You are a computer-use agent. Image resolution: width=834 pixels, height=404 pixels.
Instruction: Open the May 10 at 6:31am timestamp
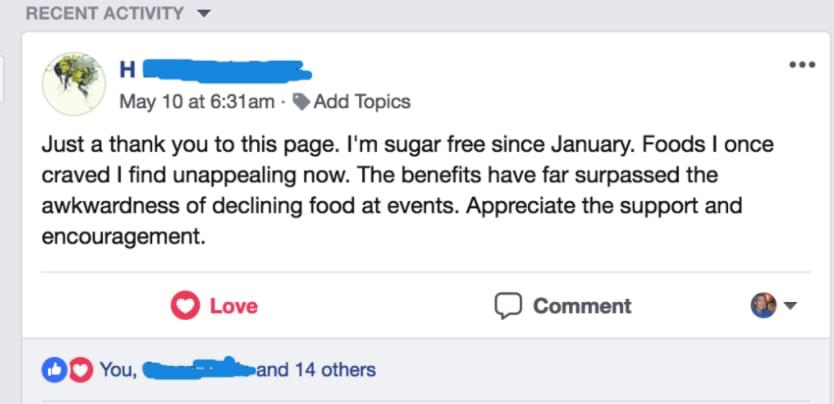click(x=197, y=101)
